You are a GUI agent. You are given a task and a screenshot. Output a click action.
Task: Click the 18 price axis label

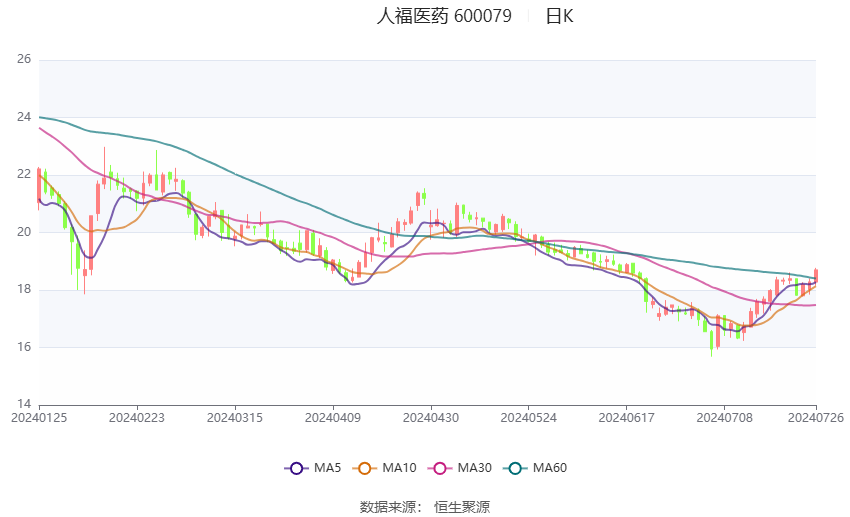coord(24,289)
